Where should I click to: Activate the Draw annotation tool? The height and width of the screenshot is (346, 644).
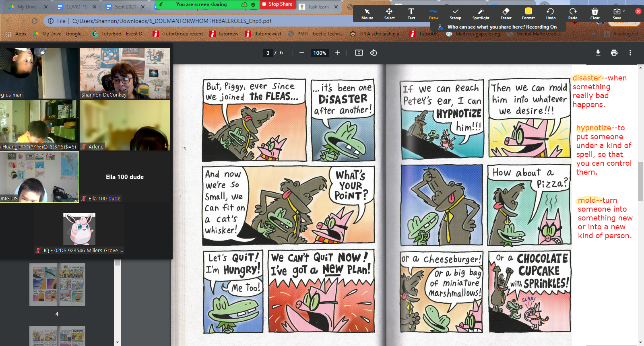coord(433,14)
